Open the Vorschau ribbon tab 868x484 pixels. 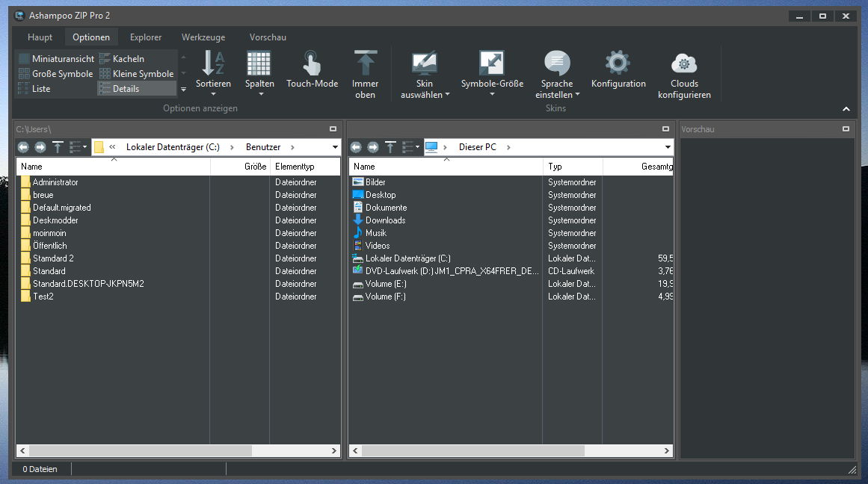click(x=268, y=37)
